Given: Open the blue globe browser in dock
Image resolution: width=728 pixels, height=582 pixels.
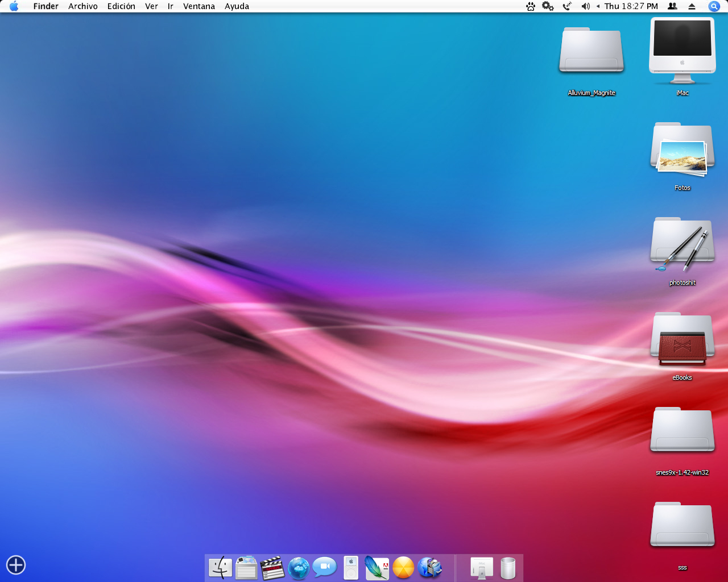Looking at the screenshot, I should pyautogui.click(x=299, y=567).
